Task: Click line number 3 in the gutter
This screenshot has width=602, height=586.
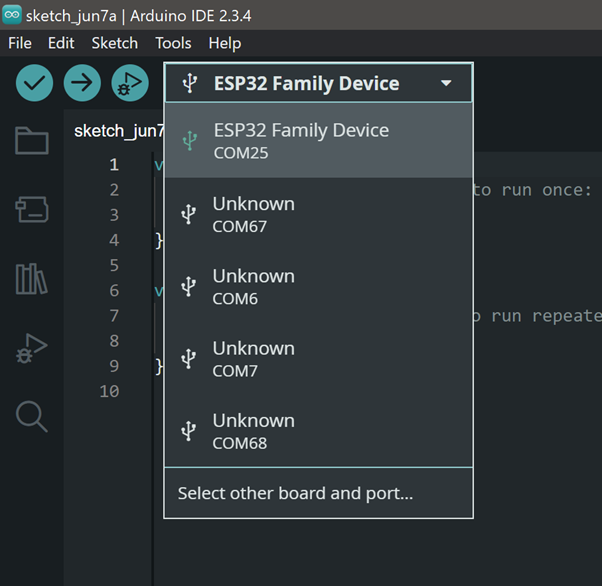Action: 114,215
